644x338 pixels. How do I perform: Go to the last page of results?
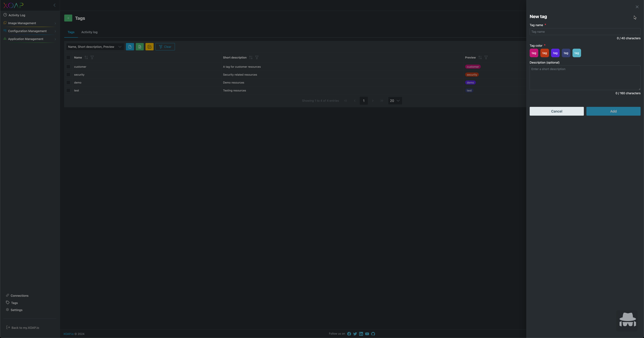point(382,101)
